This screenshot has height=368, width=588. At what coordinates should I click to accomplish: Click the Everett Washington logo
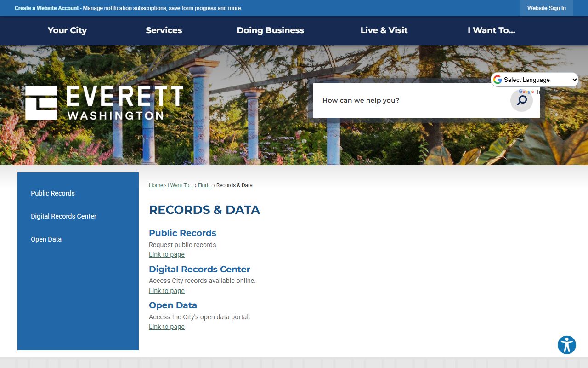(x=104, y=103)
